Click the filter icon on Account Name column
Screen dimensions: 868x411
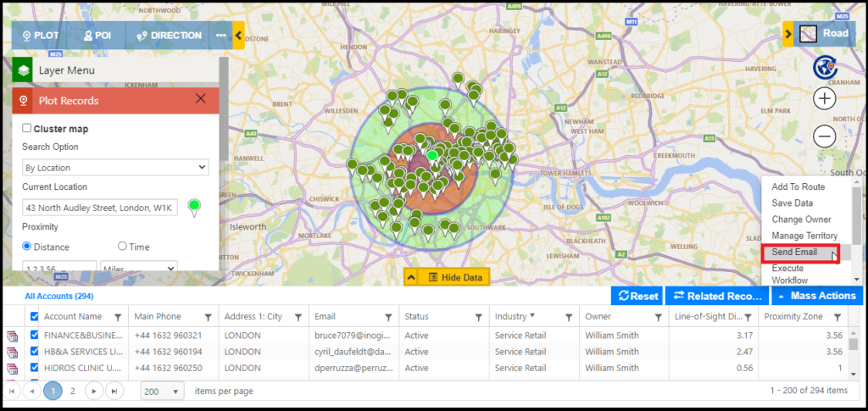119,317
